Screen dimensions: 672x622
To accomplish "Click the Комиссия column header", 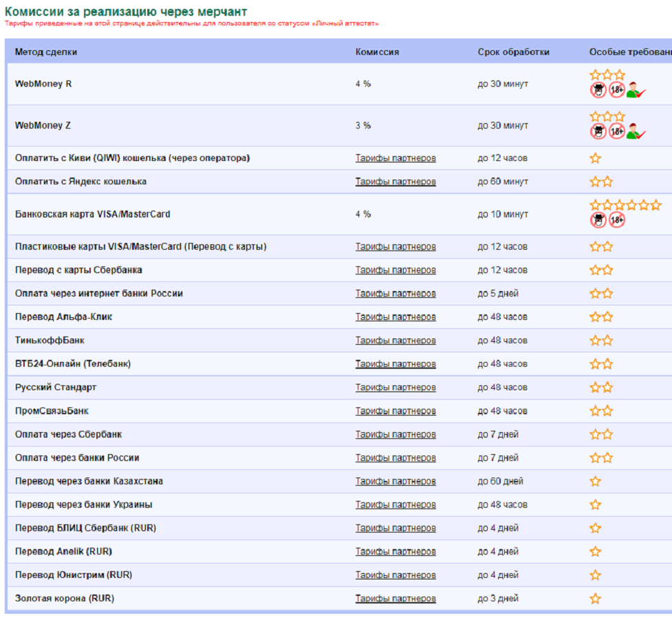I will [x=377, y=52].
